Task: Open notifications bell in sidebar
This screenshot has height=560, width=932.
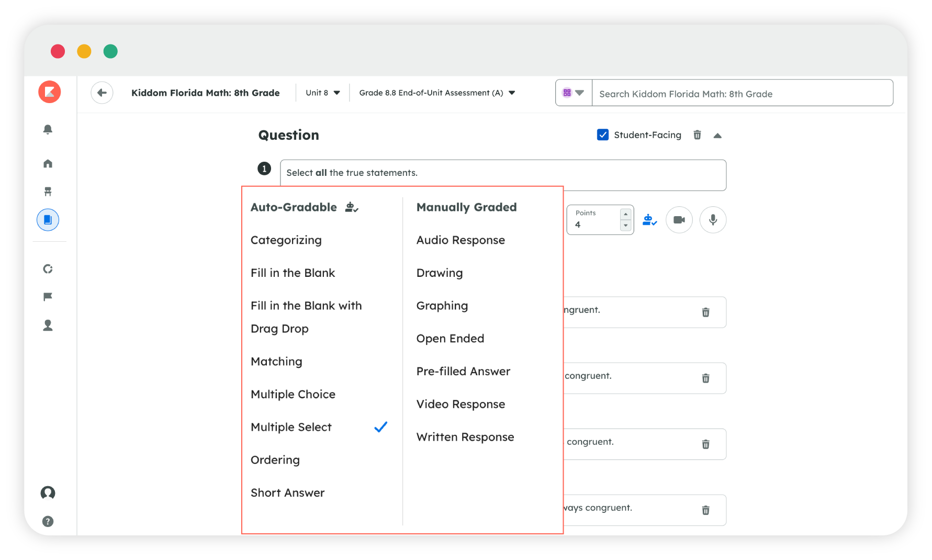Action: (x=48, y=129)
